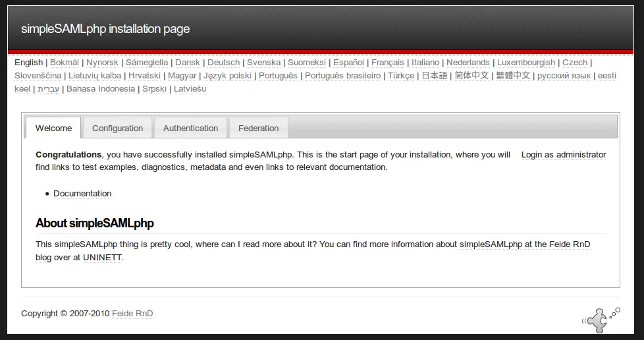Choose Hrvatski language
Screen dimensions: 644x340
click(x=144, y=76)
